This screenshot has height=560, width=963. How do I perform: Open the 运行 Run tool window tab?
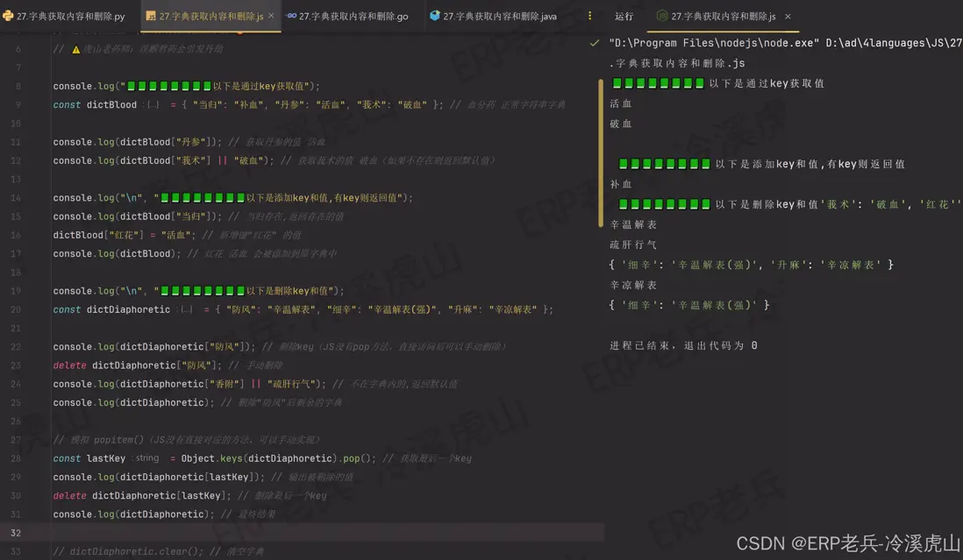point(624,15)
